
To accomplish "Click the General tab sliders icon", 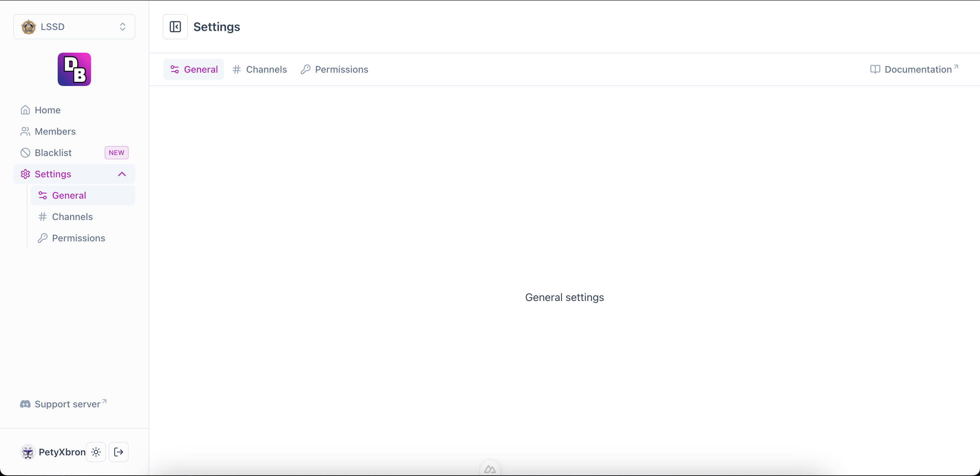I will (x=175, y=69).
